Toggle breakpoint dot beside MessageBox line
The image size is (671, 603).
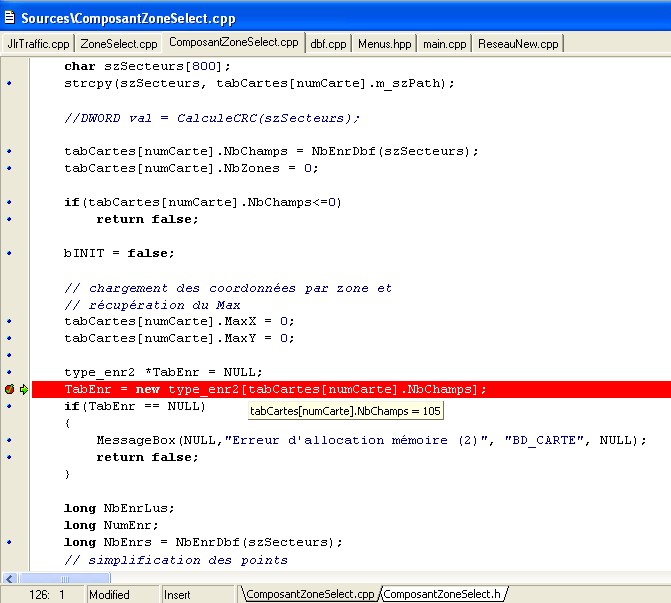(x=9, y=440)
